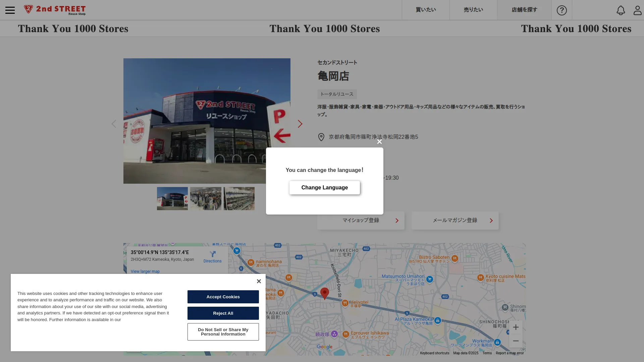Click Accept Cookies
Screen dimensions: 644x362
pyautogui.click(x=223, y=297)
